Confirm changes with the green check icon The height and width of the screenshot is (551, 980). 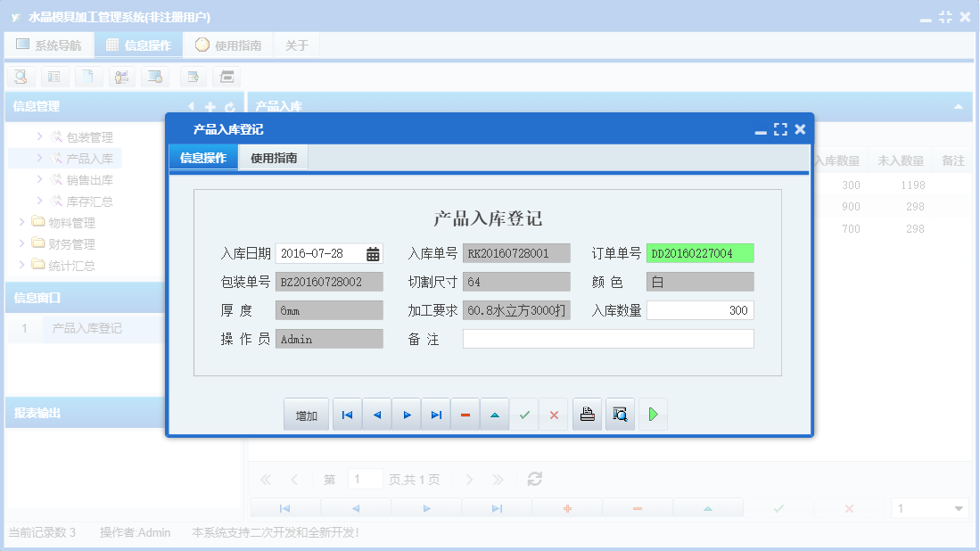(524, 414)
